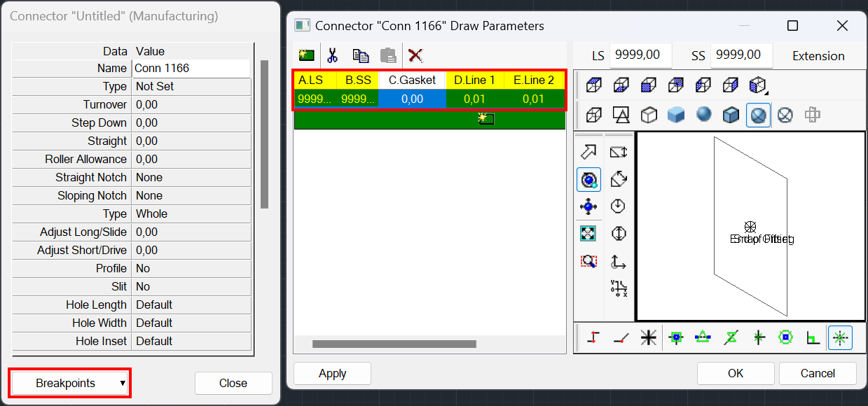This screenshot has width=868, height=406.
Task: Select Top view cube icon
Action: (594, 85)
